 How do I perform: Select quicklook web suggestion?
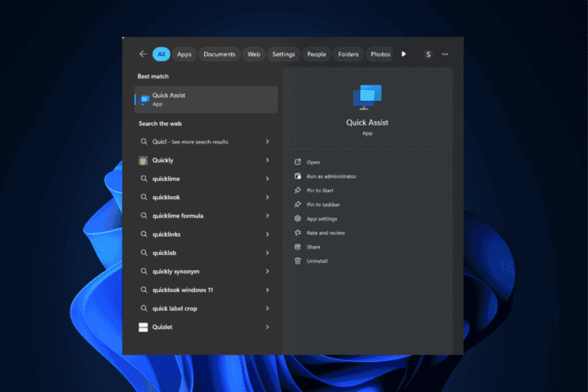point(206,197)
